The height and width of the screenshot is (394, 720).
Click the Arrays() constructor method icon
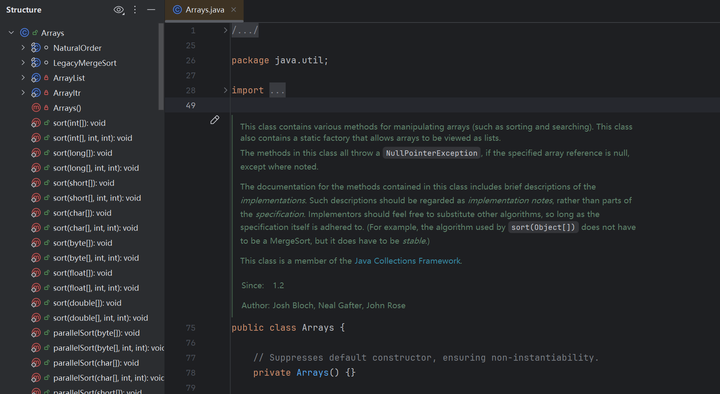coord(36,108)
